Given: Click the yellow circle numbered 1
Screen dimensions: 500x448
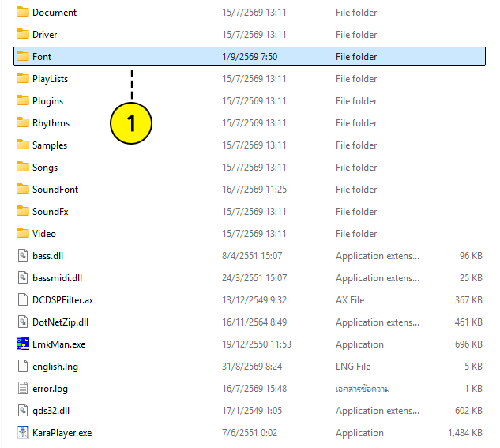Looking at the screenshot, I should point(131,123).
